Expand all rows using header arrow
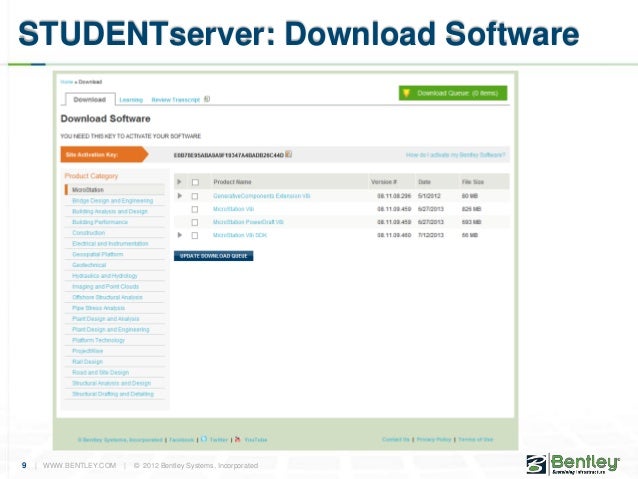This screenshot has height=479, width=638. click(179, 182)
